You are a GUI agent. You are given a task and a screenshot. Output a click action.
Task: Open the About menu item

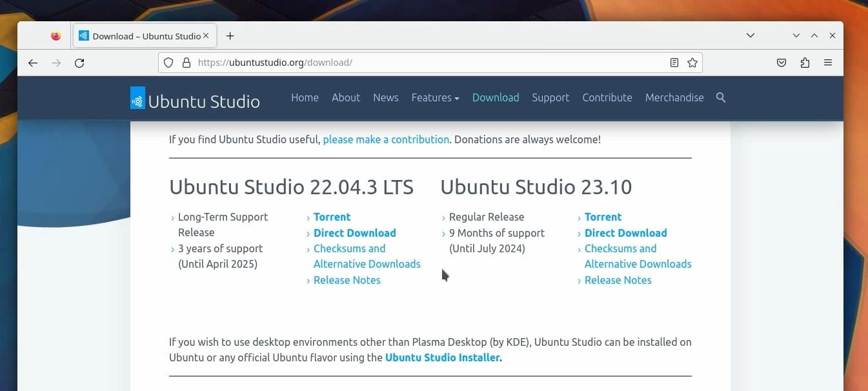click(x=346, y=97)
